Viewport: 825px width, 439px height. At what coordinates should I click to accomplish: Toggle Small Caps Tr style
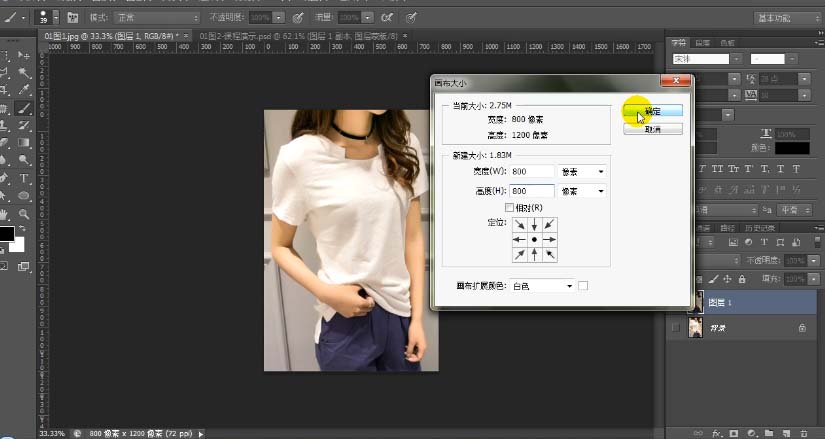(733, 169)
